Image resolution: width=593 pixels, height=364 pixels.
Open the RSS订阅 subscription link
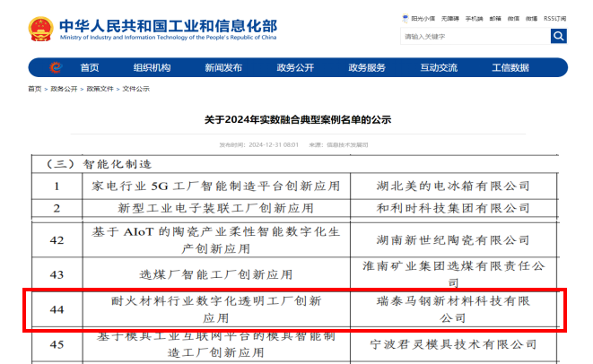(x=555, y=18)
